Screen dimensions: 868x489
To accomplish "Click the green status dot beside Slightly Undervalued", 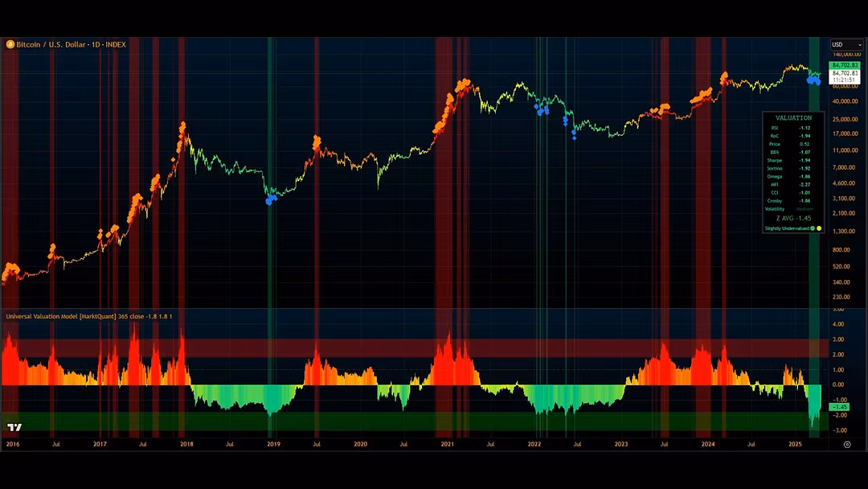I will 813,228.
